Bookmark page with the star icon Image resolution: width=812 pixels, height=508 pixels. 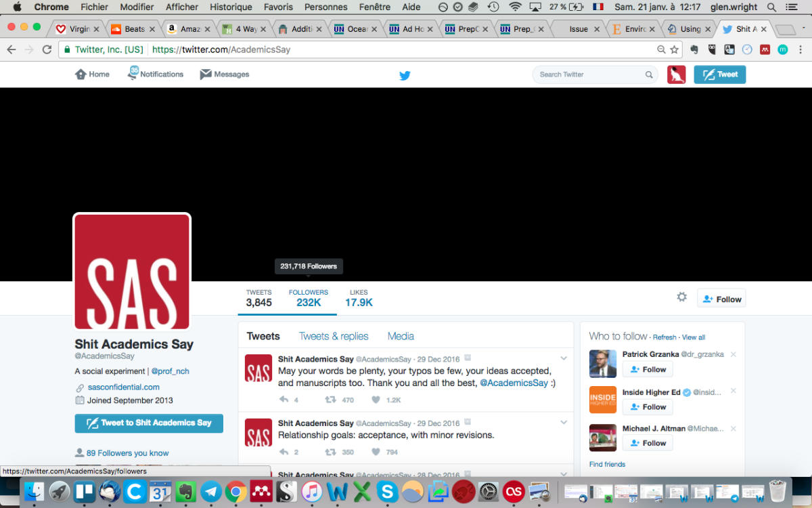pyautogui.click(x=674, y=49)
